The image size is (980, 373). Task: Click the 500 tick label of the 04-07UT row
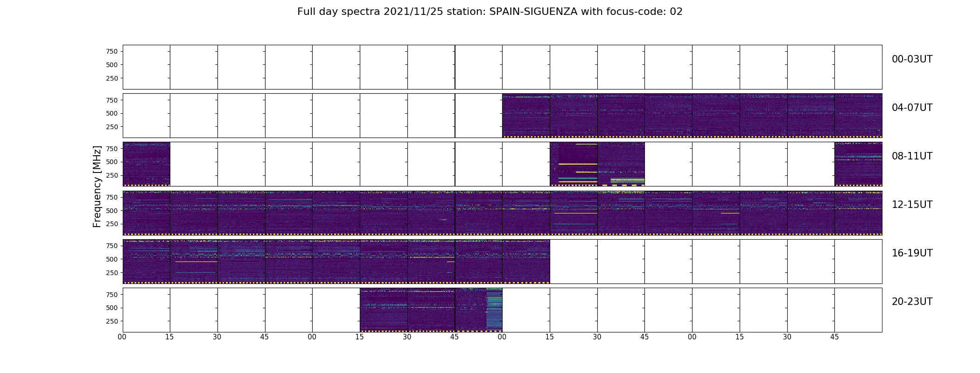point(112,113)
